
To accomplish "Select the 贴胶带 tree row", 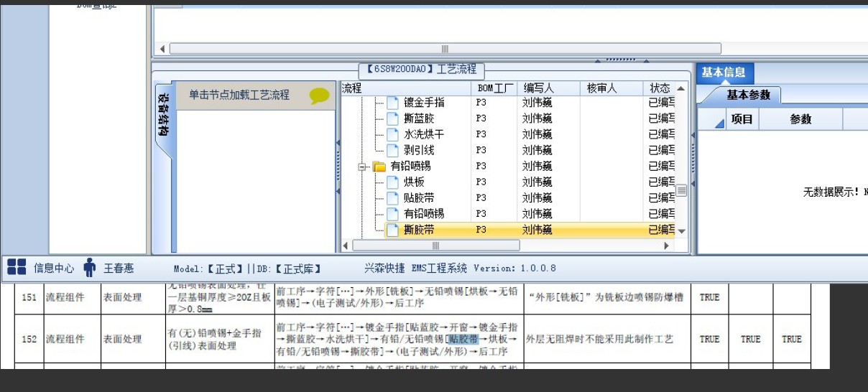I will [x=507, y=198].
